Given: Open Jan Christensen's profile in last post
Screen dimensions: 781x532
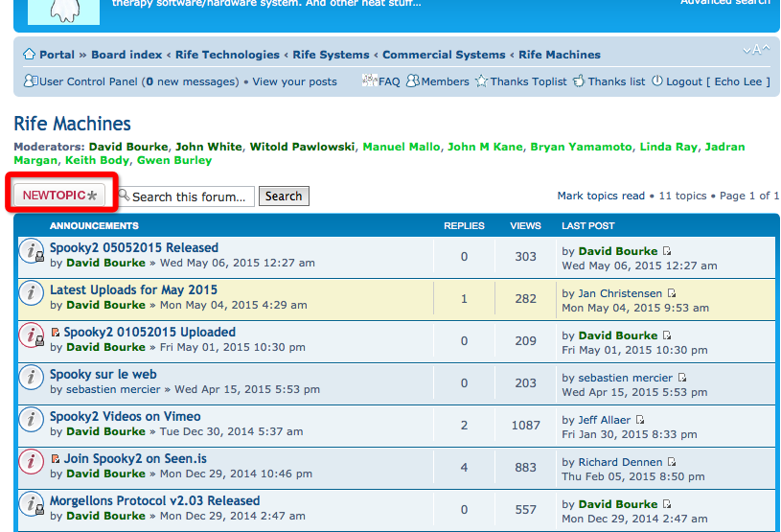Looking at the screenshot, I should (620, 293).
